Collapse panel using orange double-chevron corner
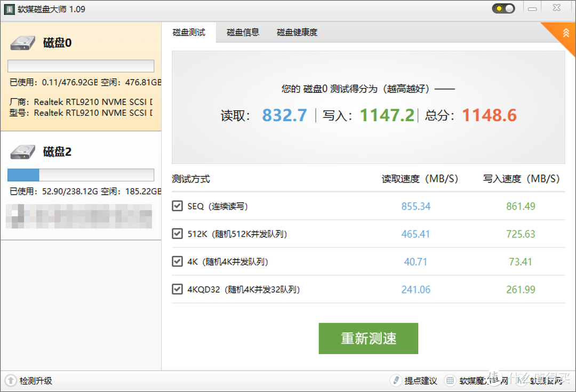This screenshot has width=576, height=392. [x=565, y=33]
